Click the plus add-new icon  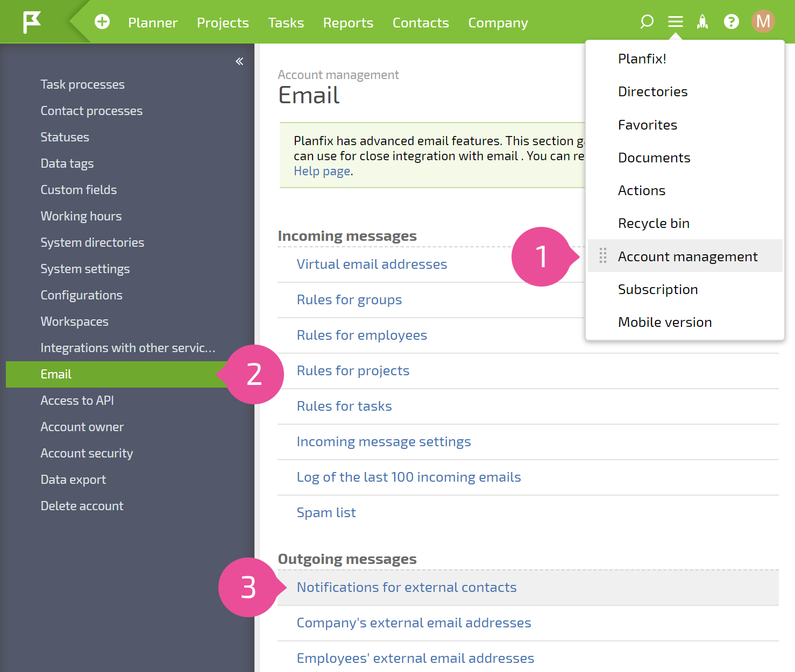(102, 22)
